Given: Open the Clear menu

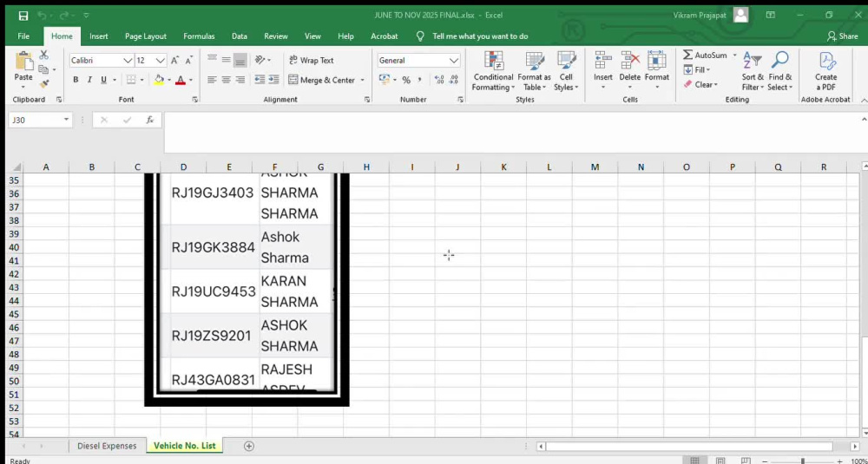Looking at the screenshot, I should coord(700,85).
